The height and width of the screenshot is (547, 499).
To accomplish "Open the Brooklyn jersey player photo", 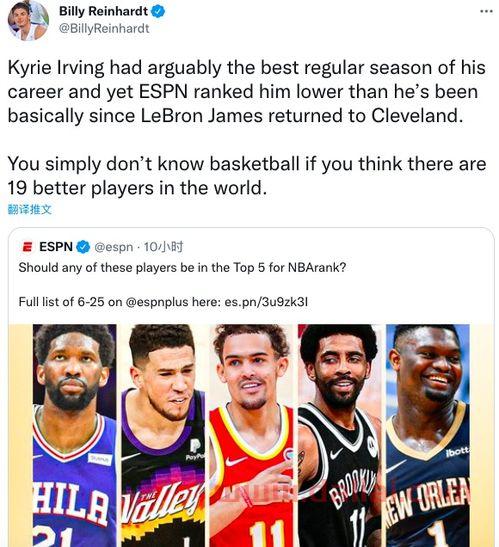I will coord(340,435).
